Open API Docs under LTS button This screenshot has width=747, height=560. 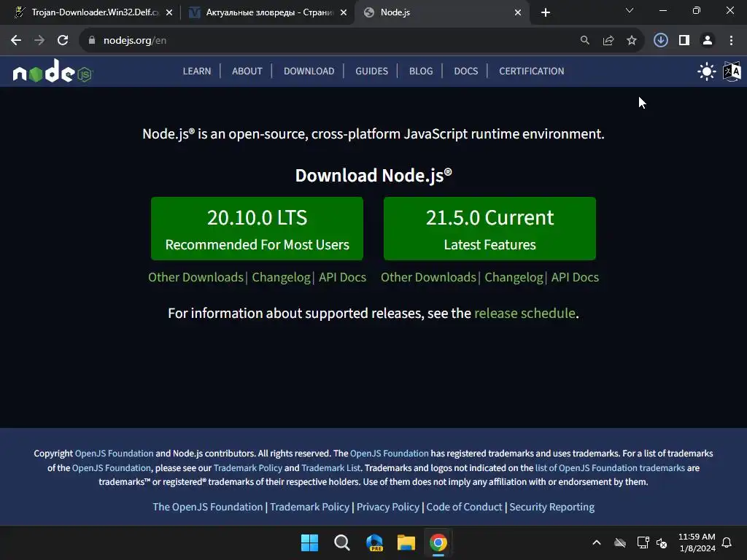343,277
